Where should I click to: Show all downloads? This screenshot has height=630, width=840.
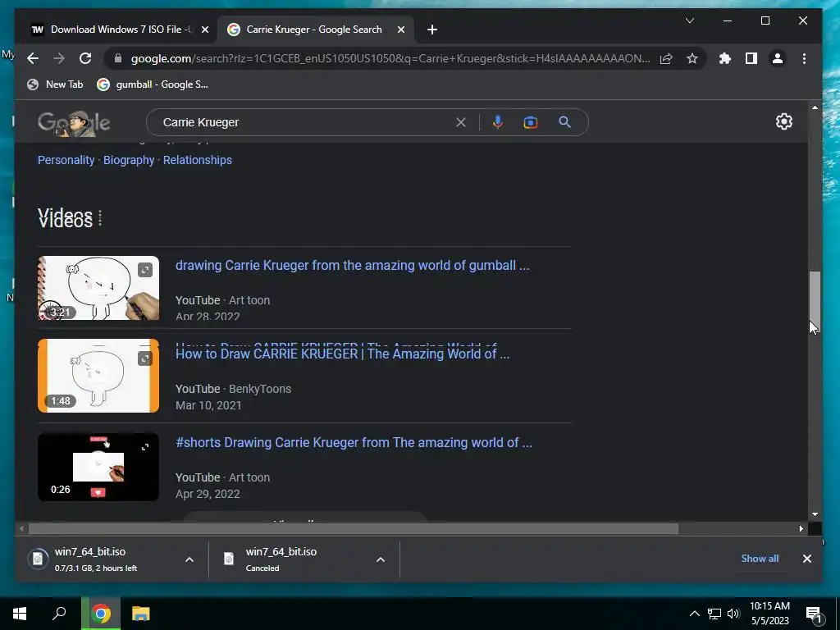760,558
